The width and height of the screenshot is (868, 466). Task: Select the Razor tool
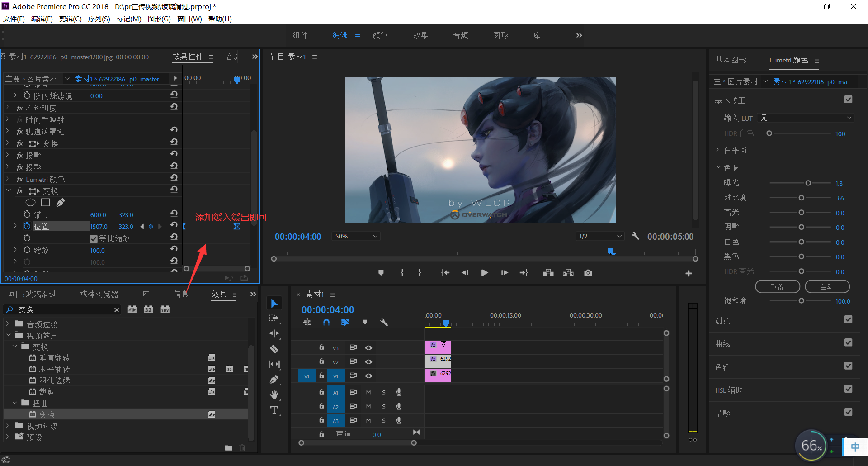tap(274, 349)
